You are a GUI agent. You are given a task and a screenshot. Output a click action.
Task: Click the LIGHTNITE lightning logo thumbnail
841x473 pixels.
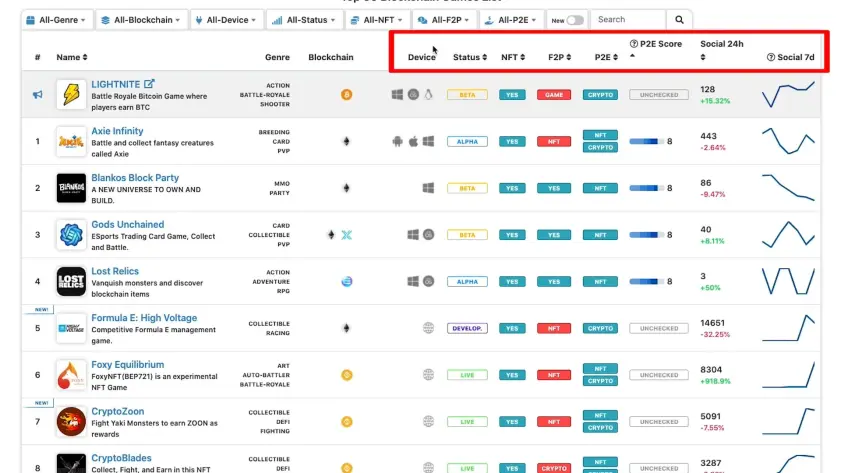[x=71, y=94]
